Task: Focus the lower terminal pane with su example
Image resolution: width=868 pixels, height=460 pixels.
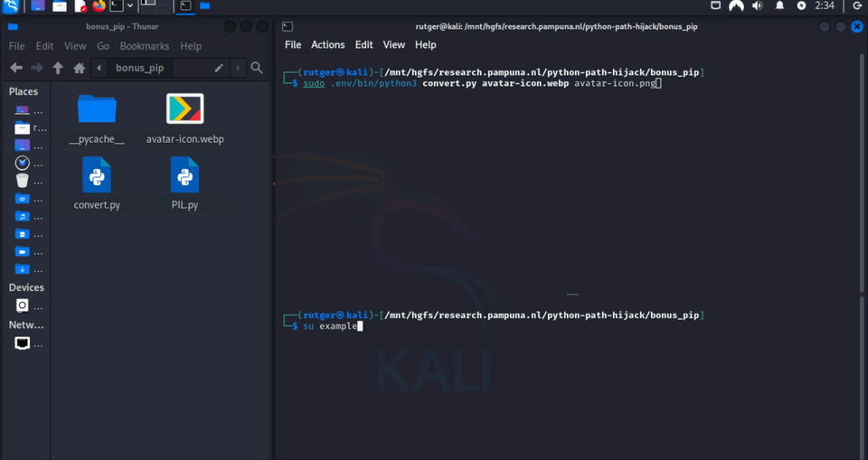Action: [568, 378]
